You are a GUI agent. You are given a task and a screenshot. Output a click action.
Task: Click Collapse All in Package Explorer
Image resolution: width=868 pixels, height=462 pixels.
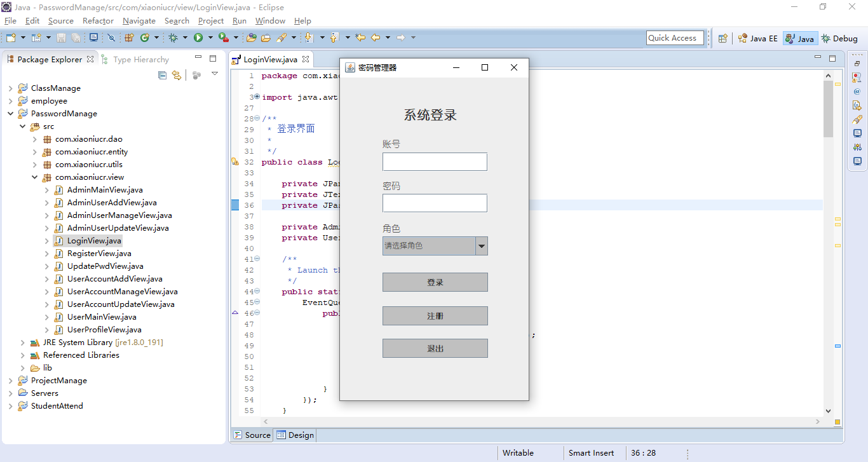click(x=162, y=75)
